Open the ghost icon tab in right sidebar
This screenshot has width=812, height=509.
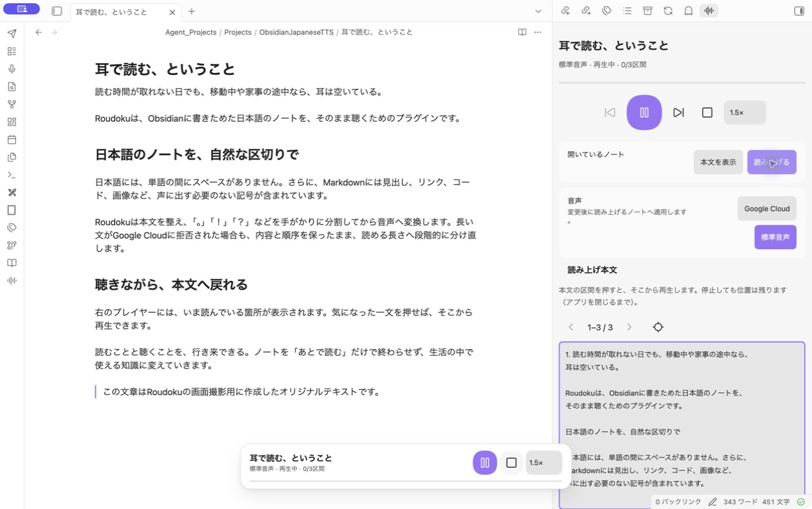click(689, 11)
